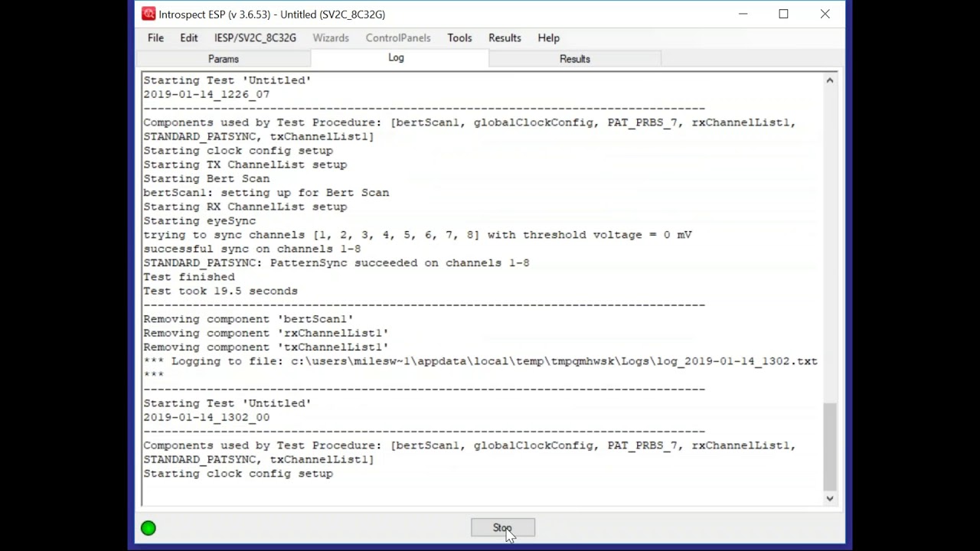Click the line "Removing component 'rxChannelList1'"

pos(266,333)
